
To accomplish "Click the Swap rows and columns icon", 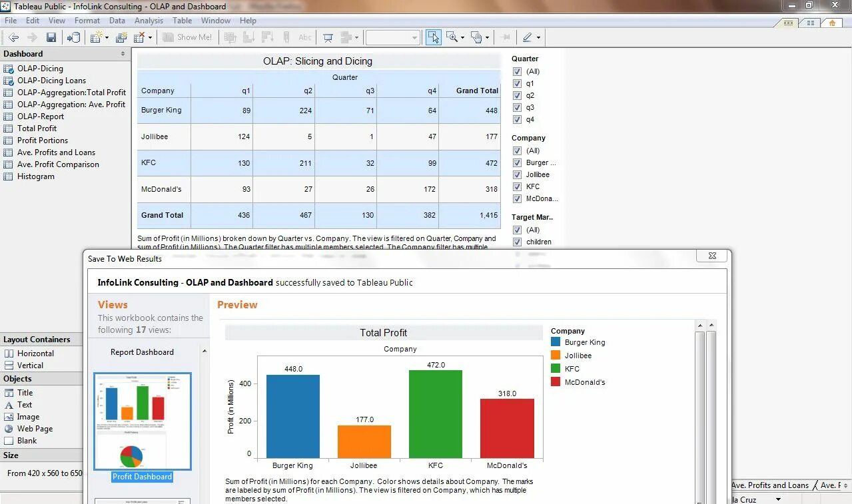I will click(230, 37).
